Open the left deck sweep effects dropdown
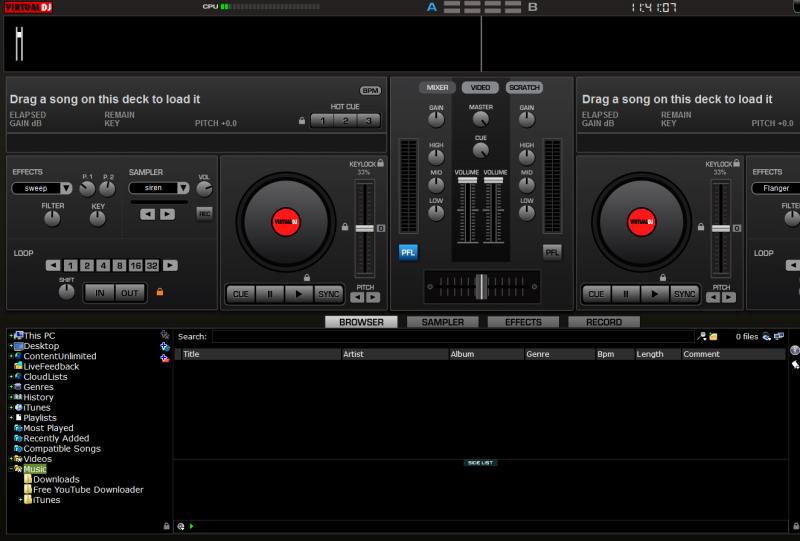 pyautogui.click(x=66, y=188)
